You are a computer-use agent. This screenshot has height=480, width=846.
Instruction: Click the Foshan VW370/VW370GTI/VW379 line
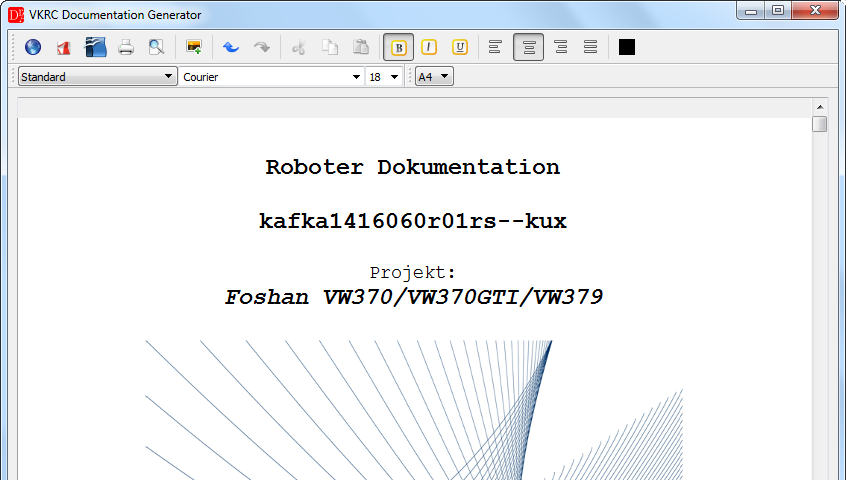[413, 297]
